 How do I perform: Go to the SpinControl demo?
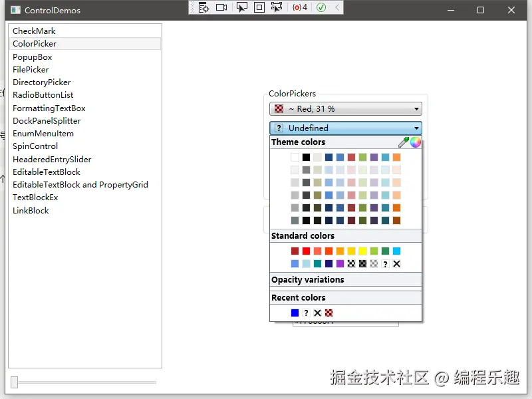point(85,146)
